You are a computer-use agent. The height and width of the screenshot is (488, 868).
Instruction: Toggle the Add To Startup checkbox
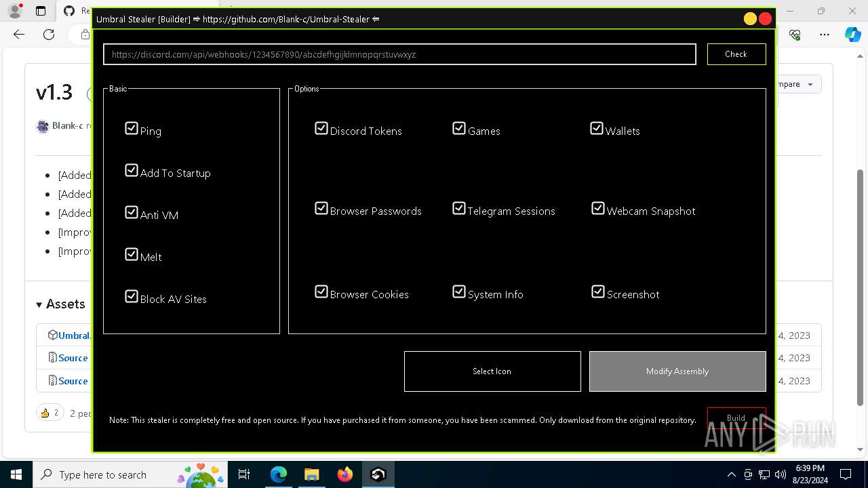coord(132,170)
